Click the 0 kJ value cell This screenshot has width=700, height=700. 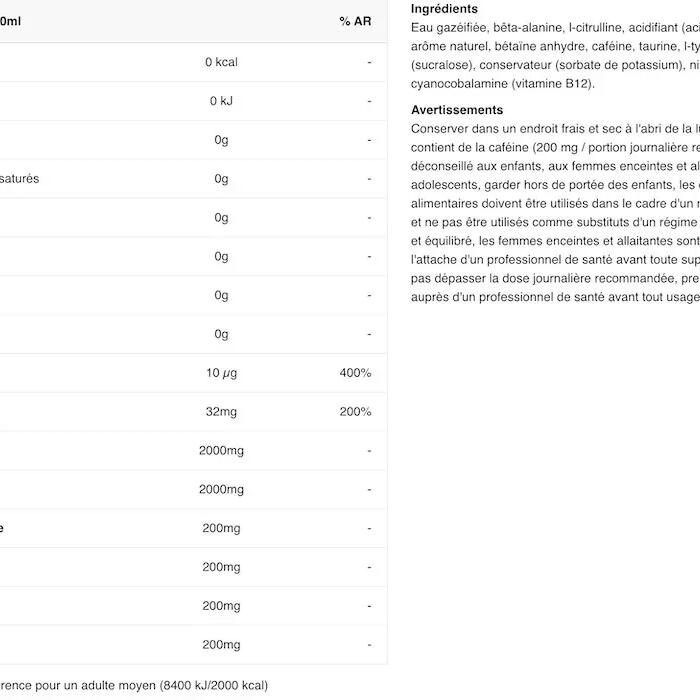coord(221,101)
